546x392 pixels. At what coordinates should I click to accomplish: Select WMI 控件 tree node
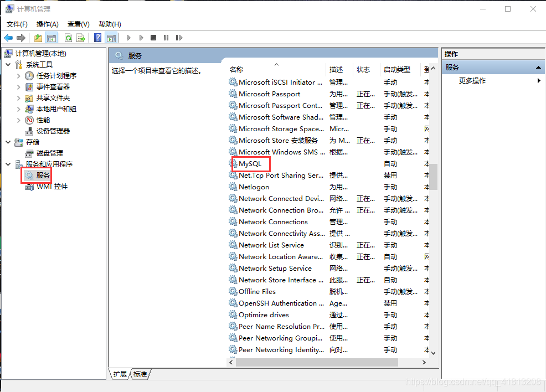pos(52,186)
